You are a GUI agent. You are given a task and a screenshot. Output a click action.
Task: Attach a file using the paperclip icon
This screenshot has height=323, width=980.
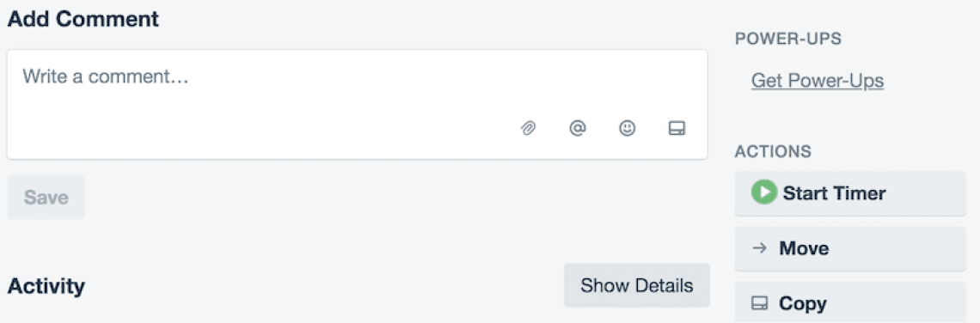coord(528,129)
